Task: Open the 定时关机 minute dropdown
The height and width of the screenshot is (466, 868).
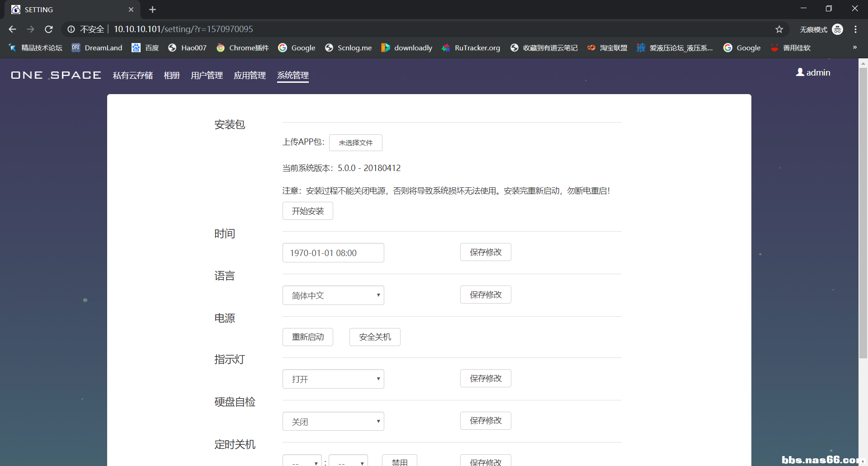Action: click(348, 461)
